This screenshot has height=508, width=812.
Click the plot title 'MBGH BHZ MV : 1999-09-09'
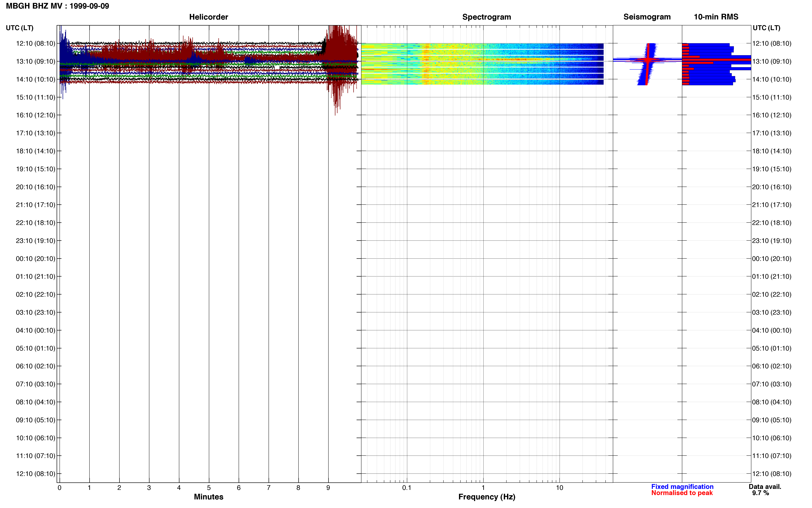(x=57, y=6)
